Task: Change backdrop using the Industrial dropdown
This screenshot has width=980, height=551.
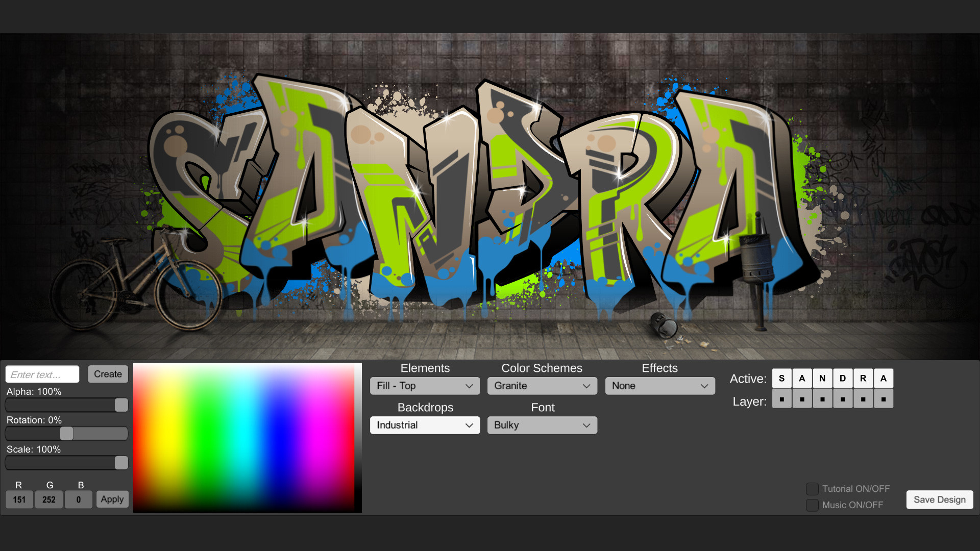Action: tap(424, 425)
